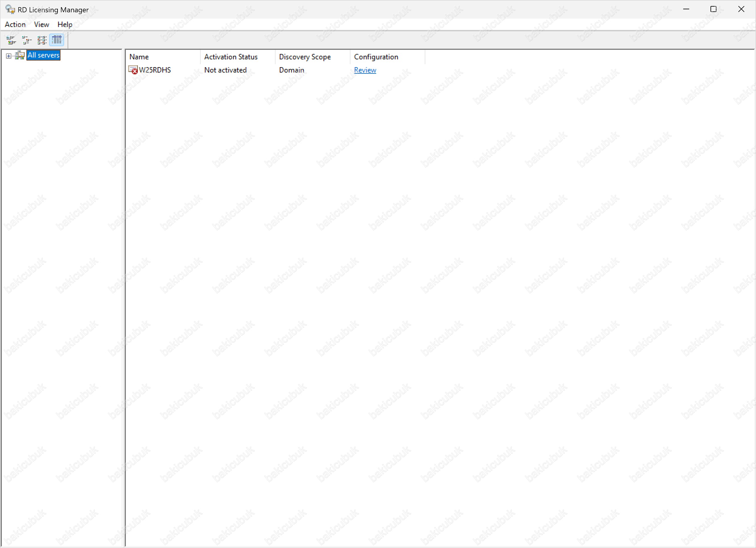Select the Details view toolbar icon
The width and height of the screenshot is (756, 548).
tap(57, 40)
